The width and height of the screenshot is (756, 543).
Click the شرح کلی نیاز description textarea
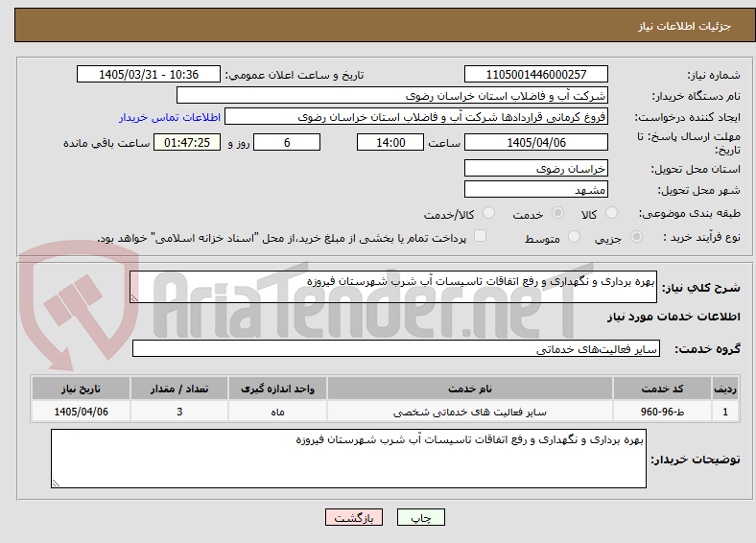[393, 287]
